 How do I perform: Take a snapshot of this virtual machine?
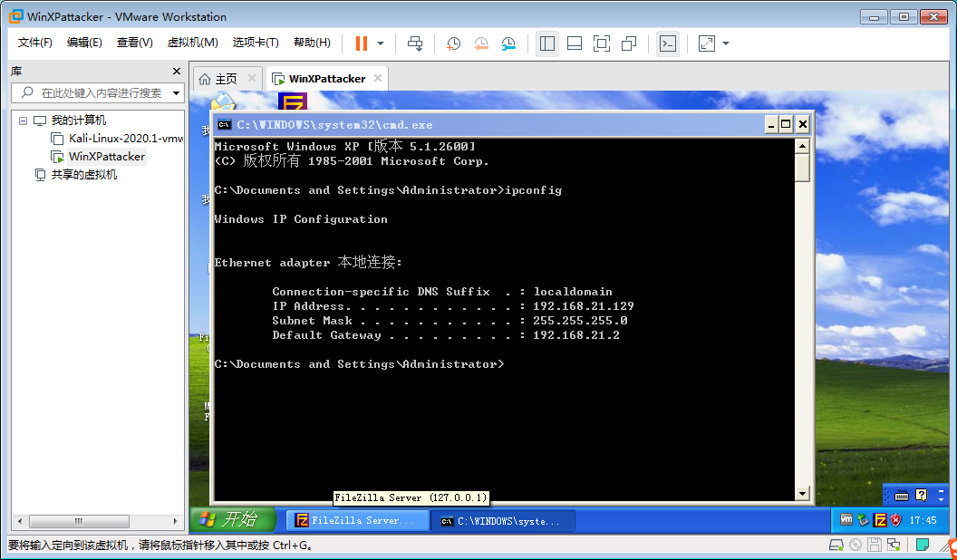click(453, 43)
